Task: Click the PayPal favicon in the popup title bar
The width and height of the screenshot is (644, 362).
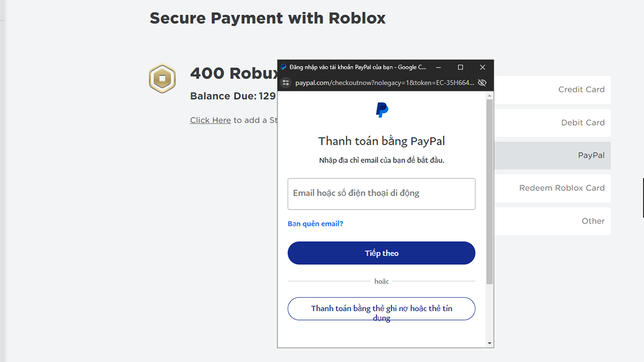Action: click(x=283, y=67)
